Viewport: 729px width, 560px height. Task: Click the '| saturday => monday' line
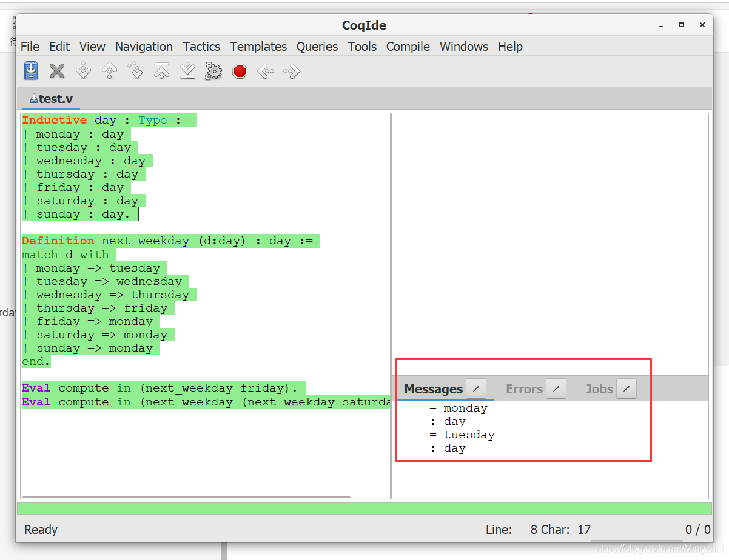point(95,335)
